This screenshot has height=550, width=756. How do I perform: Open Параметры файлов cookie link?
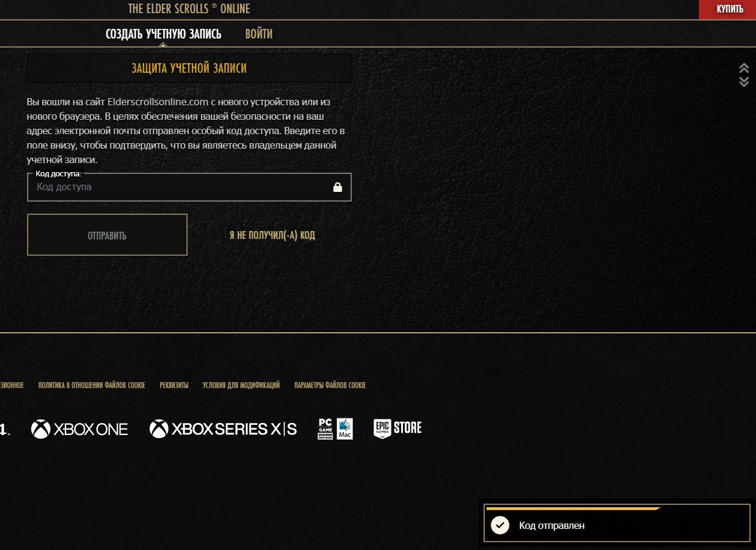[330, 385]
